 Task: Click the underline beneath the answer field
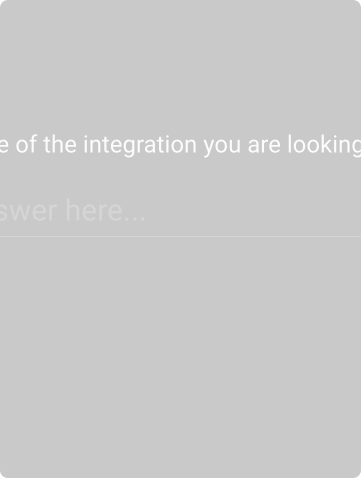point(180,236)
